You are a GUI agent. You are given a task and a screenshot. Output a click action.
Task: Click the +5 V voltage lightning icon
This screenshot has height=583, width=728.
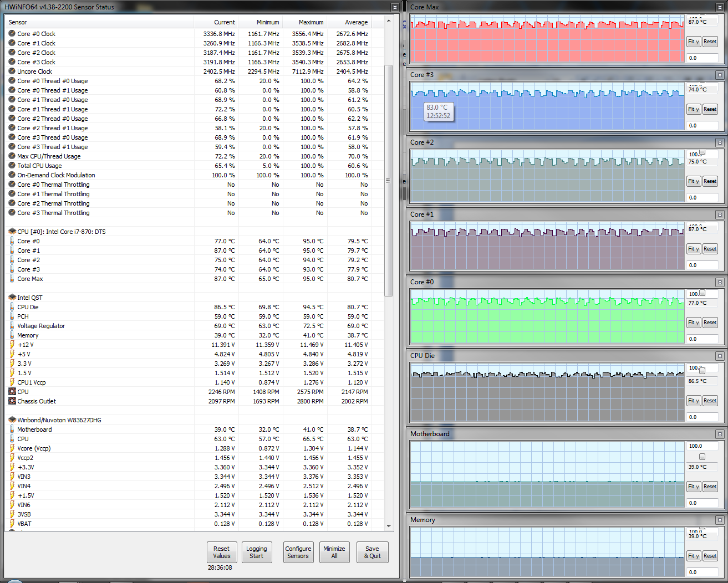tap(12, 354)
